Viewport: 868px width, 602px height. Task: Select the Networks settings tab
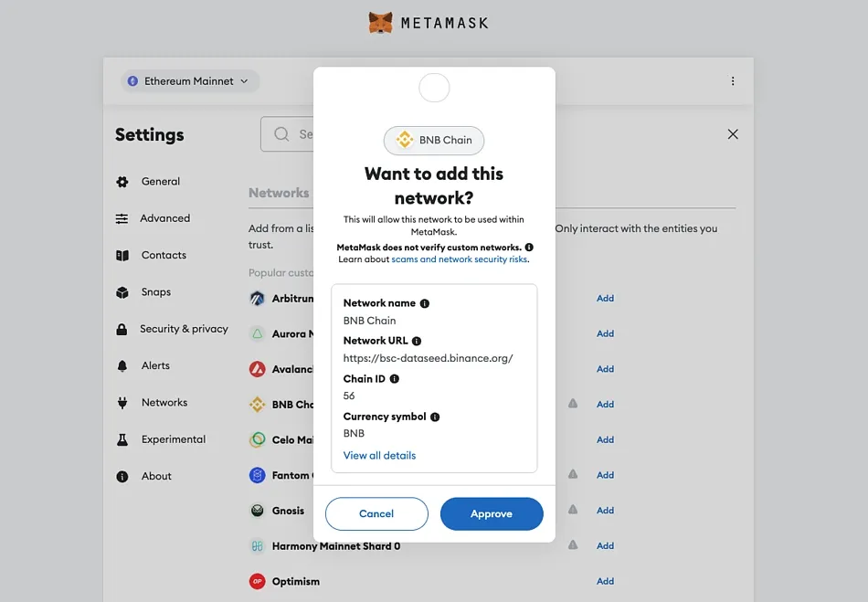(164, 403)
